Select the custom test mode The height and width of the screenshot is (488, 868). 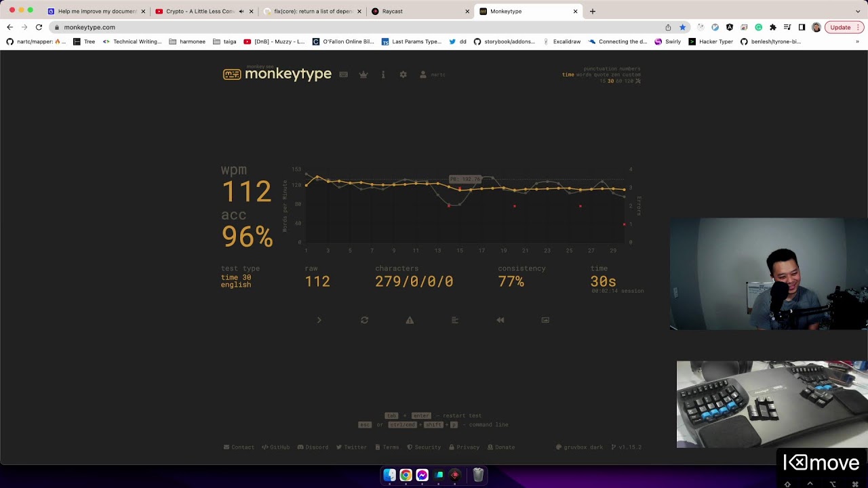[x=632, y=75]
